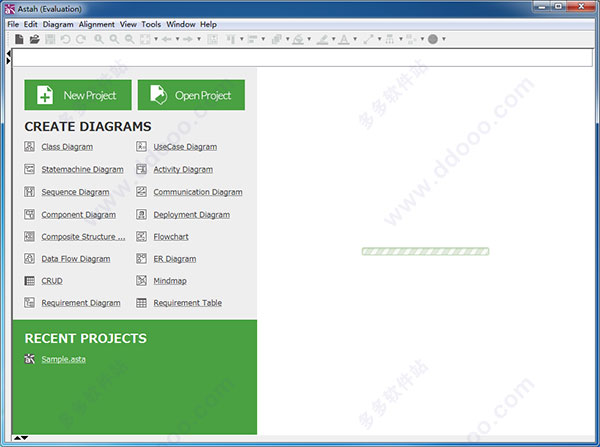Click the Deployment Diagram link
The image size is (600, 447).
click(192, 215)
